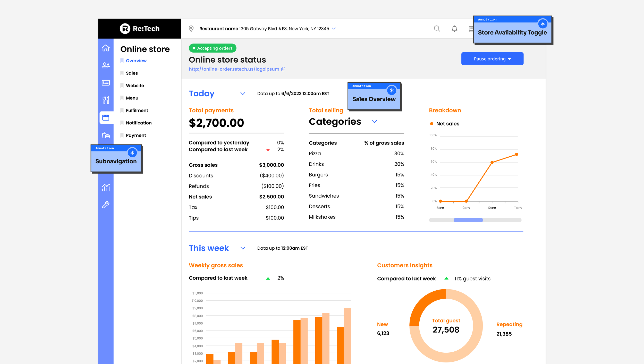
Task: Click the Pause ordering button
Action: (492, 59)
